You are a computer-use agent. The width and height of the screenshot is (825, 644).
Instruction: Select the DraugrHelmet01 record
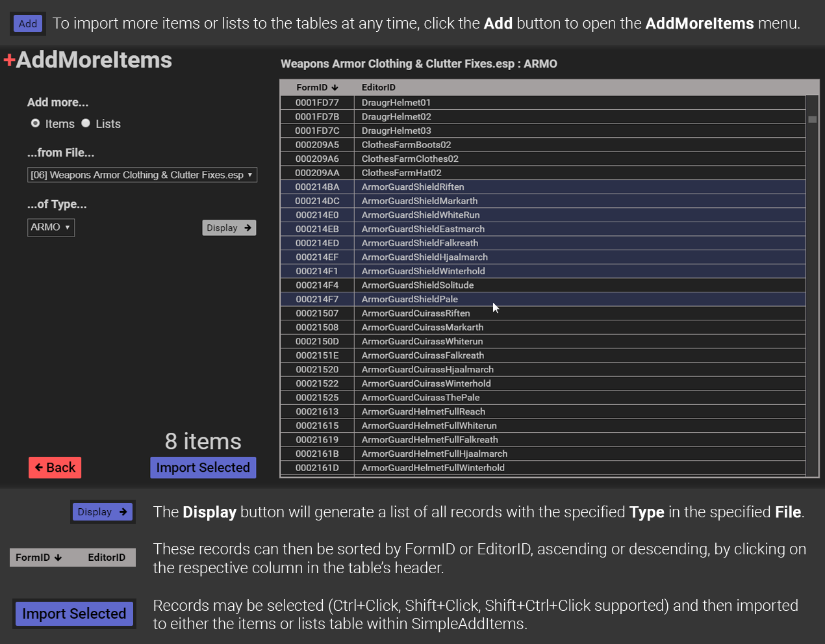(396, 103)
